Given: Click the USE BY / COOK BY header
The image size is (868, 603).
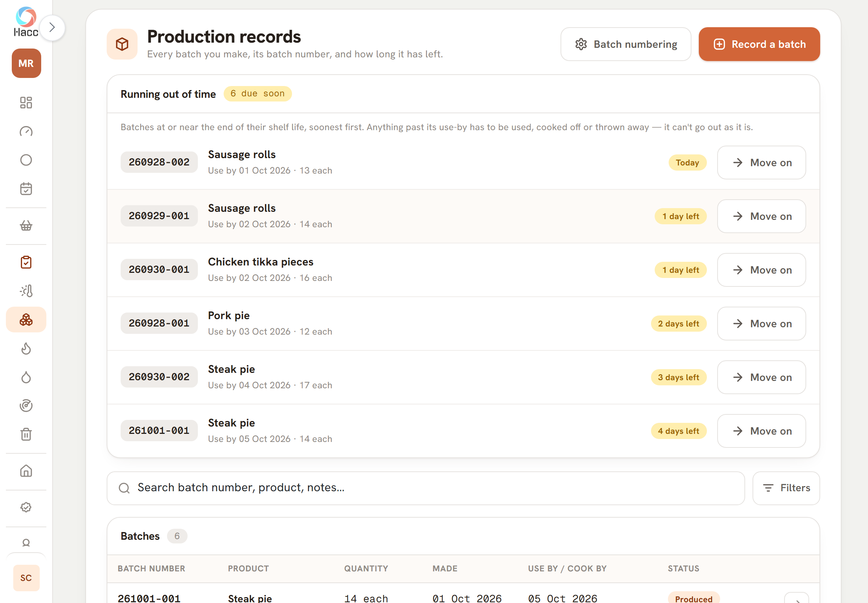Looking at the screenshot, I should (567, 568).
